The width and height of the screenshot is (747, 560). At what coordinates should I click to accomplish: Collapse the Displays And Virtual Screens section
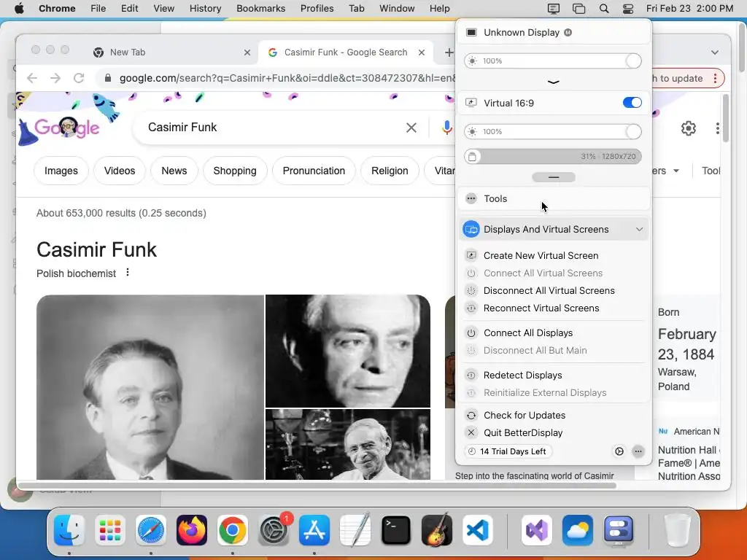tap(639, 229)
